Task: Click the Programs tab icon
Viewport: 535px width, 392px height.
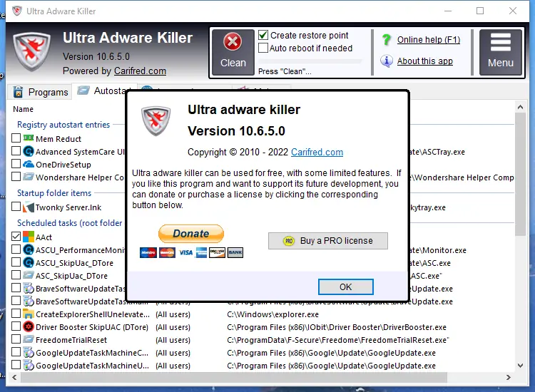Action: (x=18, y=92)
